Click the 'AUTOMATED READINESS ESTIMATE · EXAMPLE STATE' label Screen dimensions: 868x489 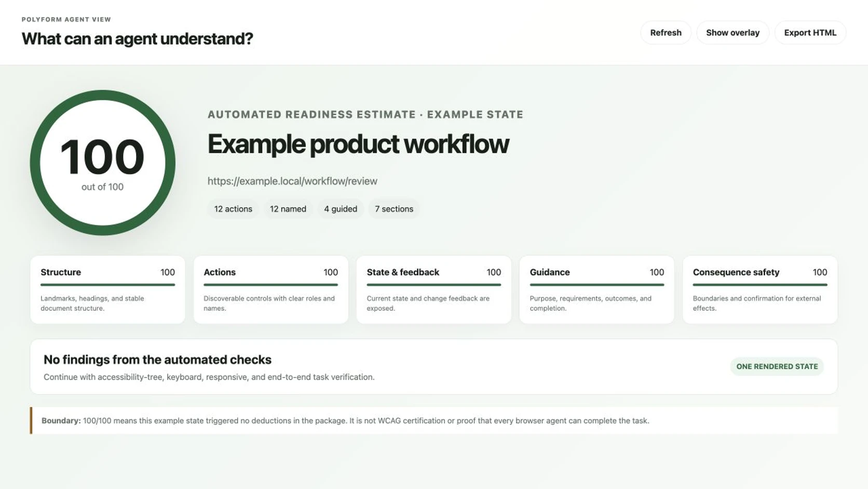coord(365,114)
